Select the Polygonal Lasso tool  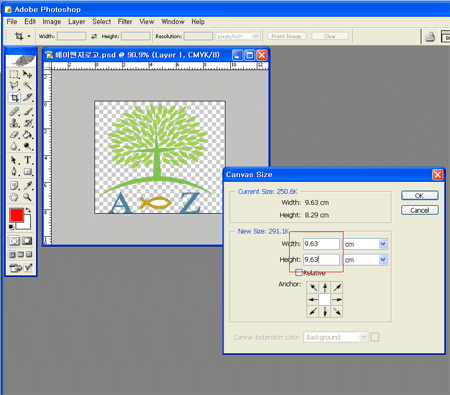[x=14, y=86]
